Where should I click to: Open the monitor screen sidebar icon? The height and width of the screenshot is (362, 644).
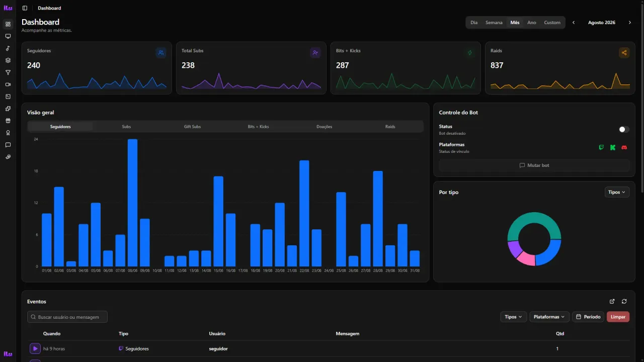(x=8, y=36)
